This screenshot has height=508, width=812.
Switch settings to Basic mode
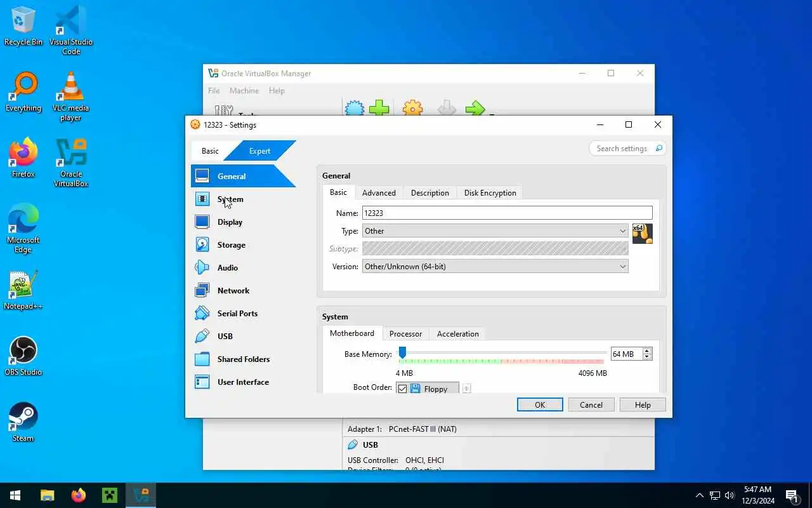coord(210,150)
